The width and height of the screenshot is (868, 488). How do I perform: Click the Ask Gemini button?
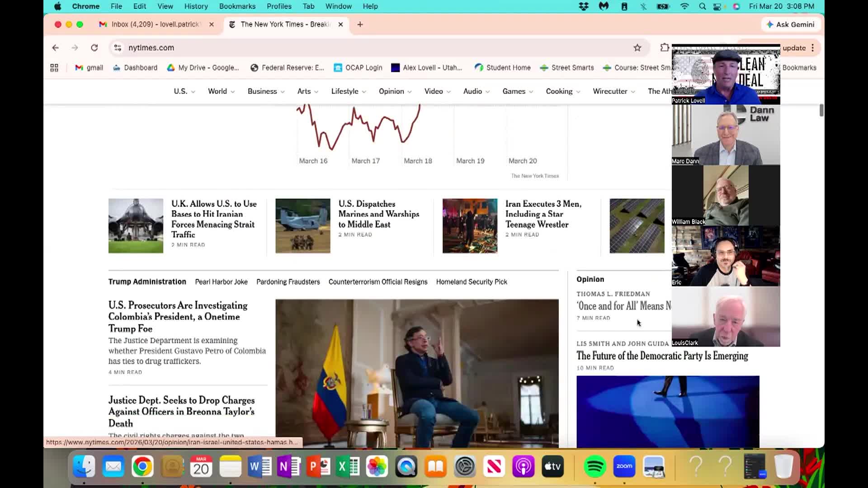790,24
